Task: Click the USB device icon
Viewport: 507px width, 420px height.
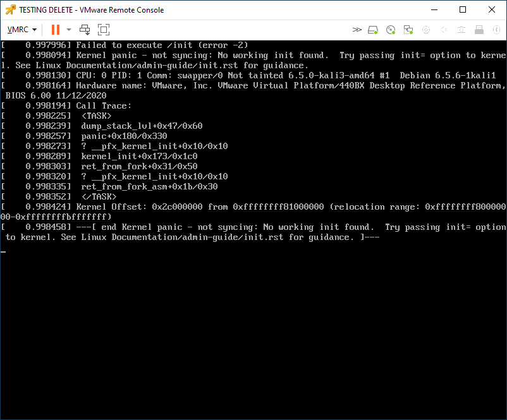Action: (x=479, y=30)
